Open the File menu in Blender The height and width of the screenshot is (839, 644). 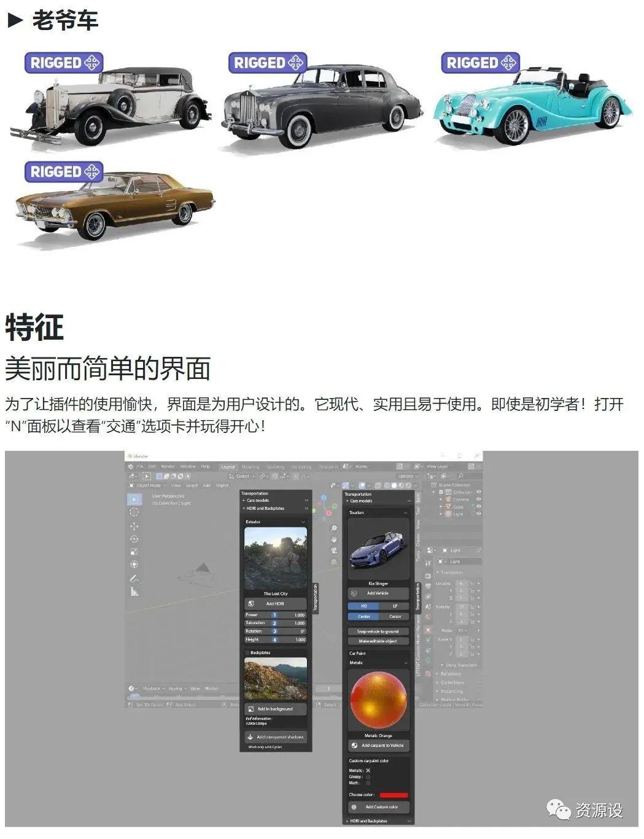click(140, 467)
